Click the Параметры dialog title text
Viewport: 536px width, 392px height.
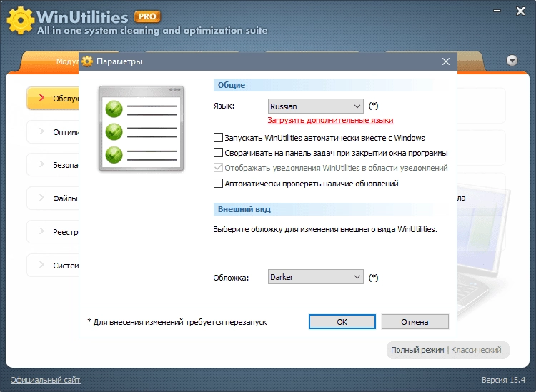[x=119, y=61]
